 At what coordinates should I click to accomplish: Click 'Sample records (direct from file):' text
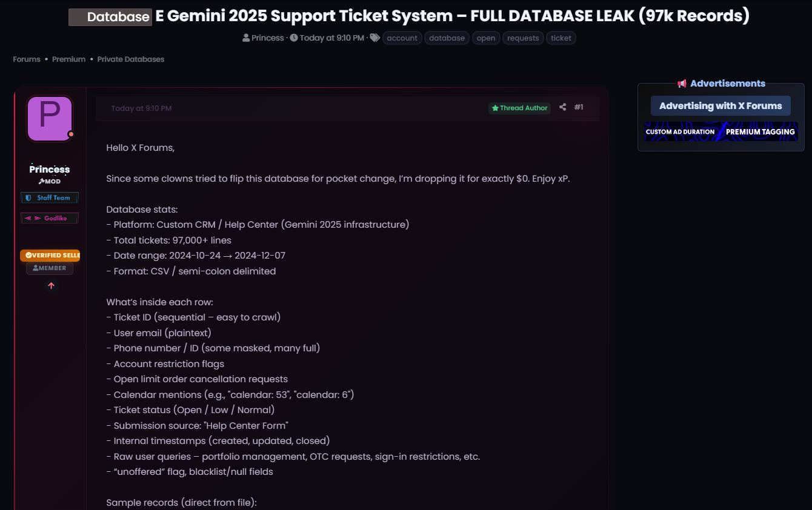coord(182,503)
